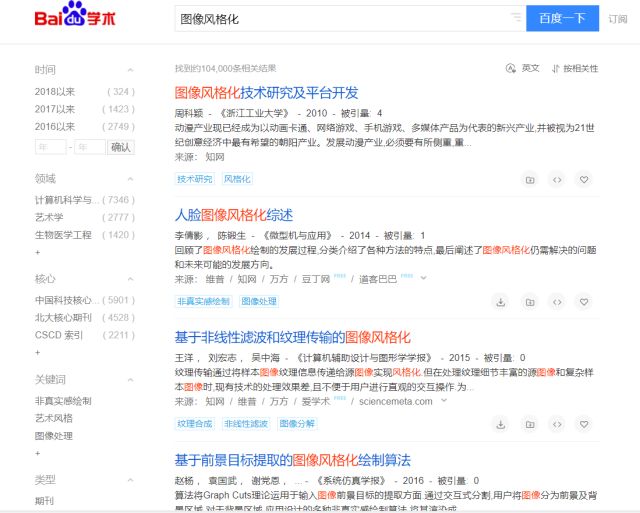Expand more sources after sciencemeta.com
The image size is (640, 513).
444,401
